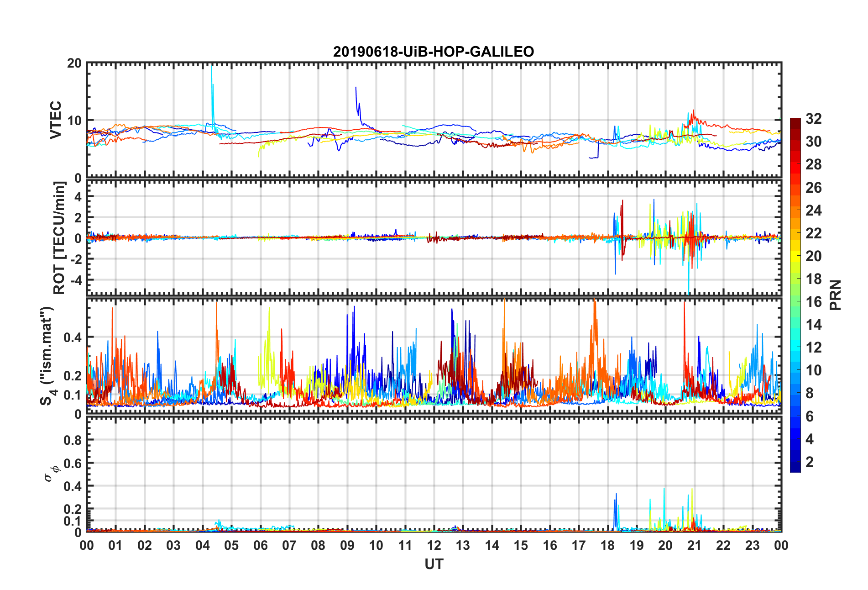This screenshot has width=868, height=590.
Task: Click the green colorbar region near 16
Action: 795,301
